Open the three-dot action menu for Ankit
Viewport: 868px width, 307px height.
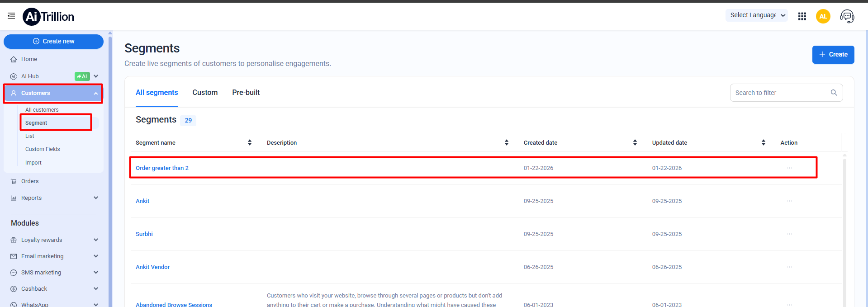(x=789, y=201)
